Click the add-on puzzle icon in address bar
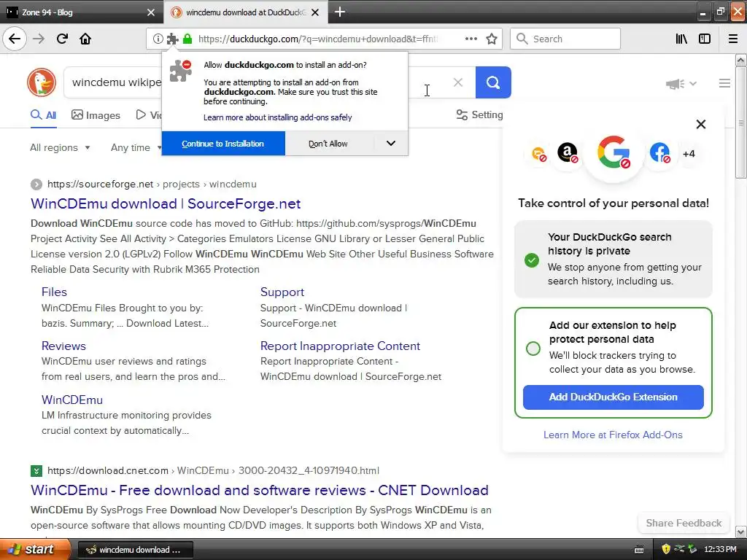Screen dimensions: 747x560 tap(172, 39)
